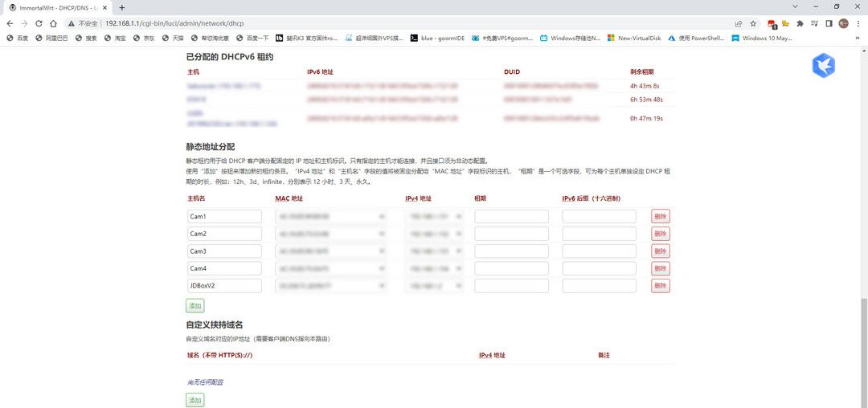The height and width of the screenshot is (408, 868).
Task: Show the tab search dropdown
Action: [x=796, y=6]
